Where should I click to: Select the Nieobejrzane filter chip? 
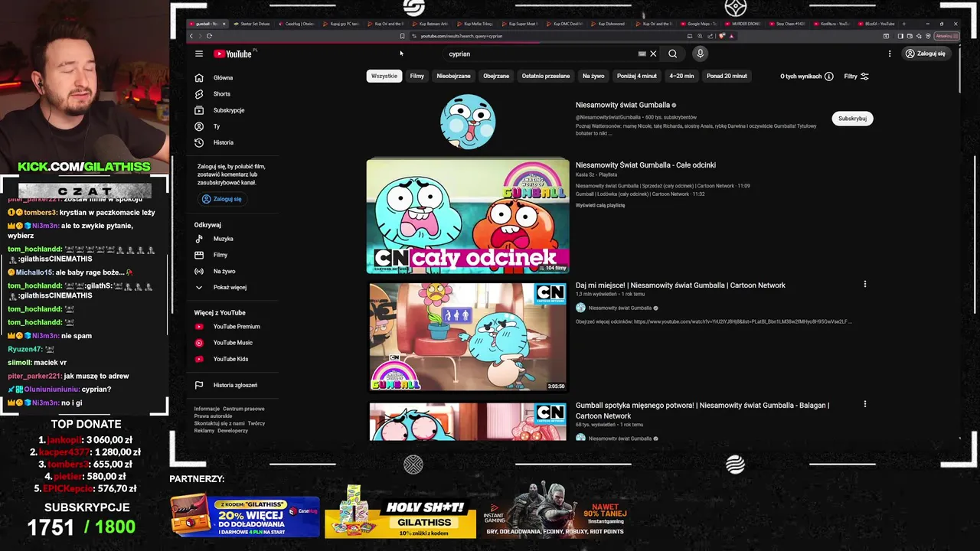(453, 76)
